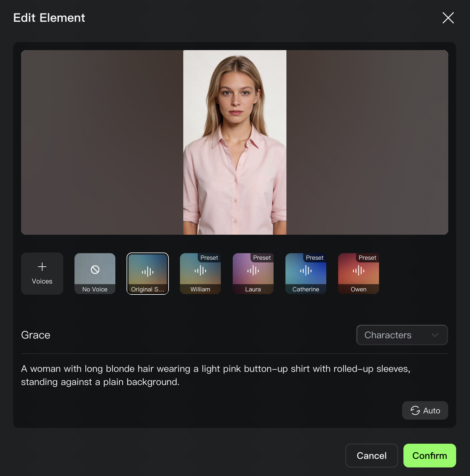This screenshot has height=476, width=470.
Task: Select the Catherine voice waveform icon
Action: (306, 271)
